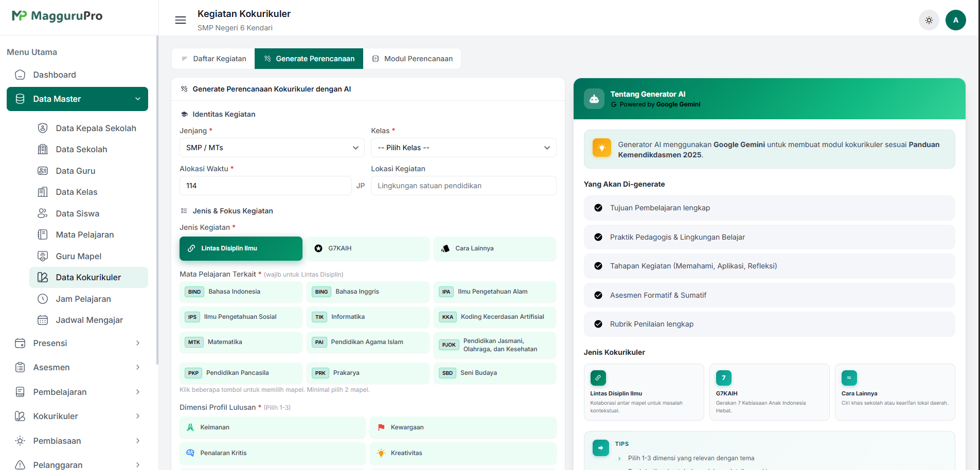Screen dimensions: 980x470
Task: Click the MagguruPro logo
Action: point(57,16)
